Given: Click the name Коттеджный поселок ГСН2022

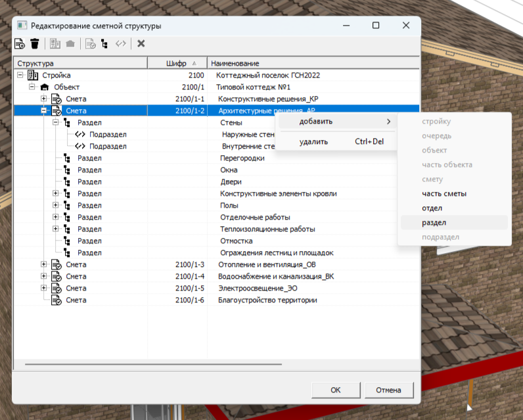Looking at the screenshot, I should click(x=268, y=76).
